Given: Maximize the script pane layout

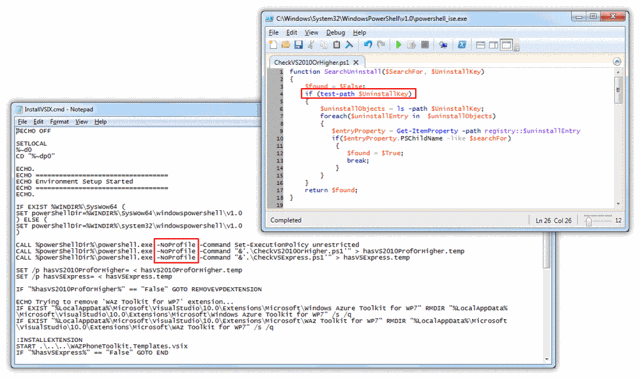Looking at the screenshot, I should [507, 45].
